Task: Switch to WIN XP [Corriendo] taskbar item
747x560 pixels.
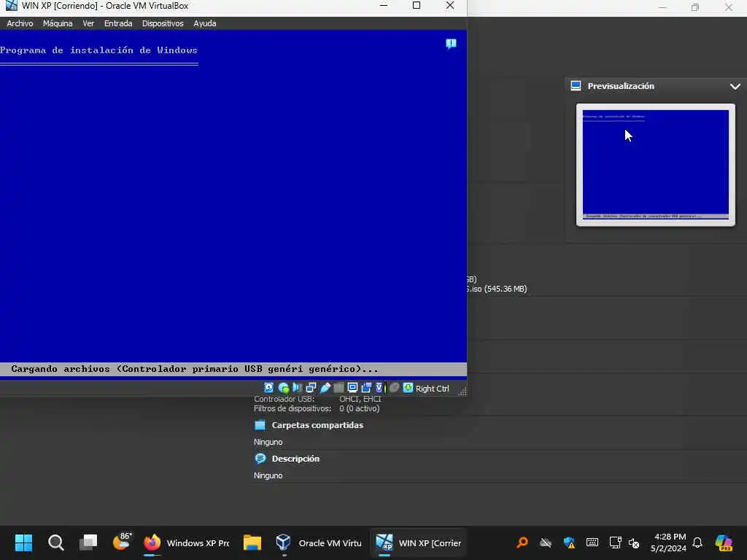Action: pyautogui.click(x=418, y=542)
